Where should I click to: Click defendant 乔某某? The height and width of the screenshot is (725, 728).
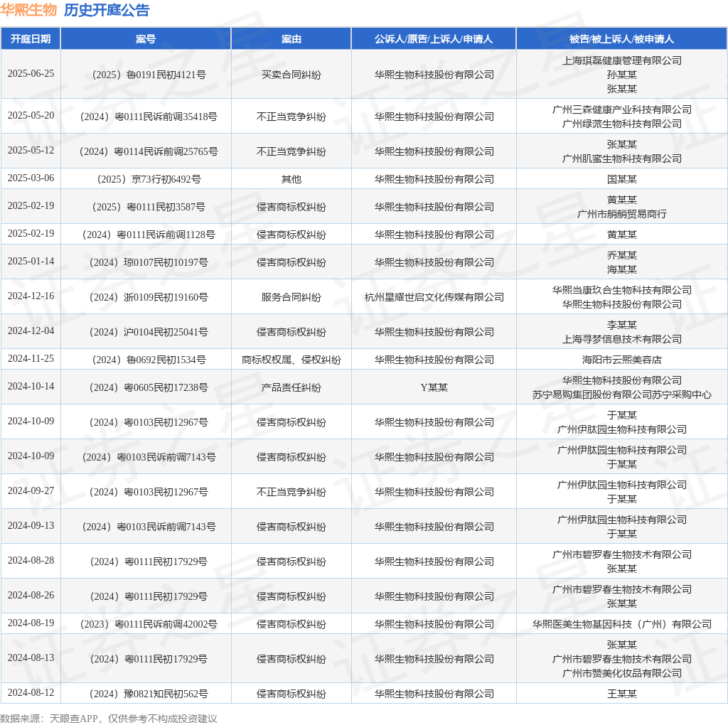[621, 255]
